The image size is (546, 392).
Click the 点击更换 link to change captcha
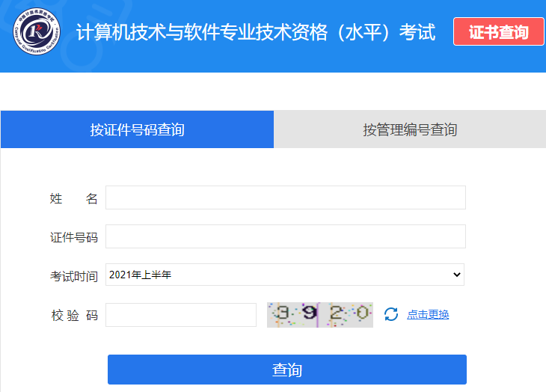(x=428, y=315)
